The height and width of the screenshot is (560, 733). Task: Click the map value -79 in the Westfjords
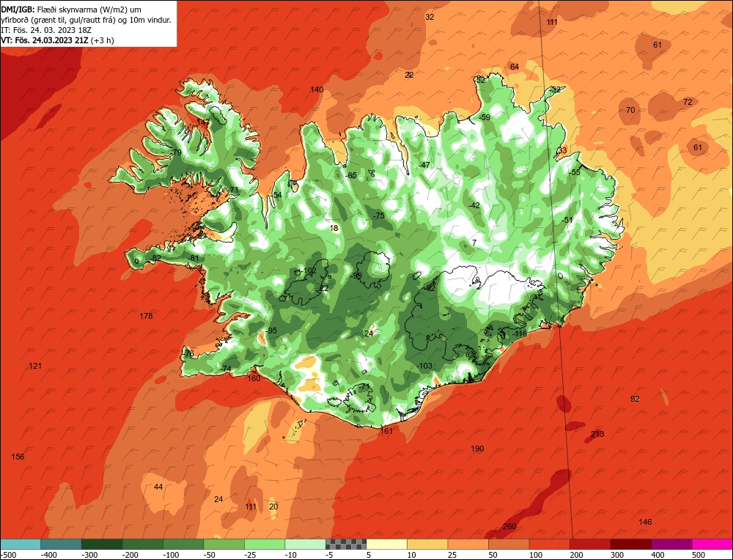[x=176, y=152]
